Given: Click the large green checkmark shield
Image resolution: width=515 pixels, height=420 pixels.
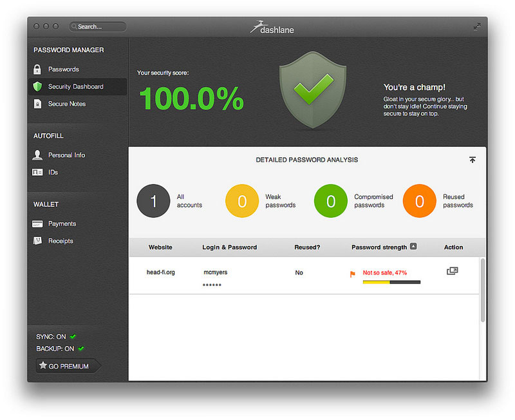Looking at the screenshot, I should pyautogui.click(x=313, y=90).
